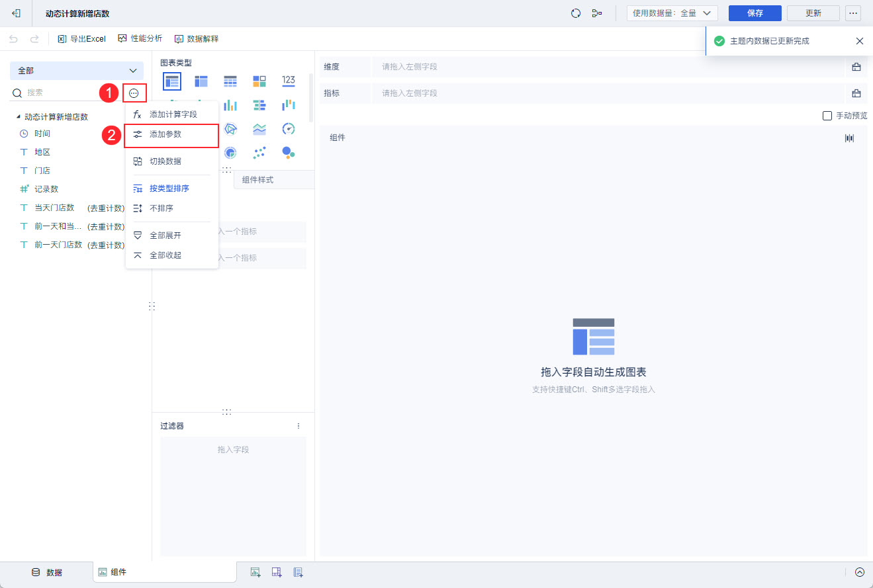Click the chart type panel scrollbar
This screenshot has width=873, height=588.
point(310,97)
